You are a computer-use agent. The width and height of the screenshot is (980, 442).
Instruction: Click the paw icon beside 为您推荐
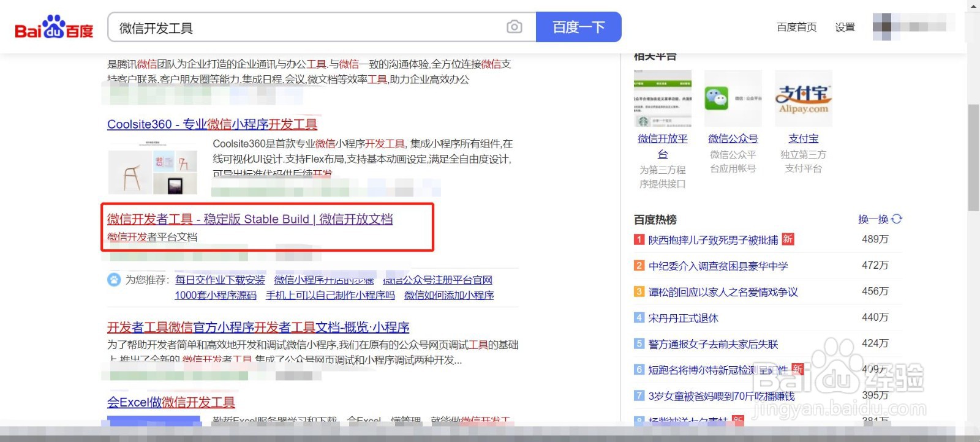(x=114, y=280)
